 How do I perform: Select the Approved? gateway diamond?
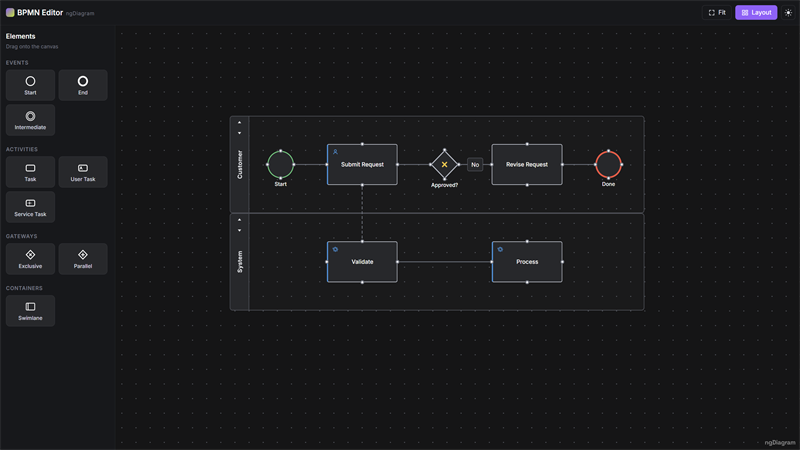pos(444,164)
